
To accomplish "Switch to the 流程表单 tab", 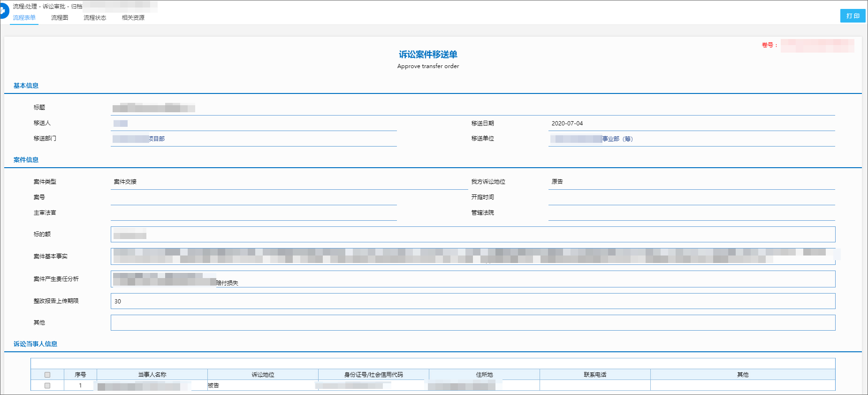I will pos(24,18).
